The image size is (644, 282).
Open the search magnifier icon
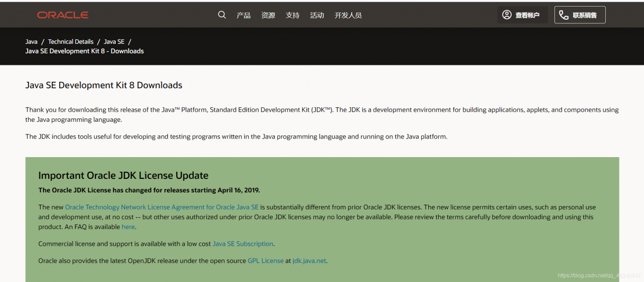click(222, 15)
